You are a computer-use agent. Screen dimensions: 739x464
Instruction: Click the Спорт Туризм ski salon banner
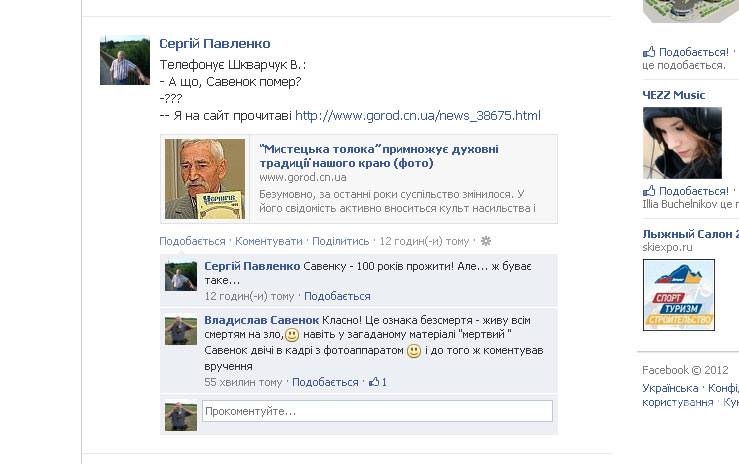click(679, 295)
